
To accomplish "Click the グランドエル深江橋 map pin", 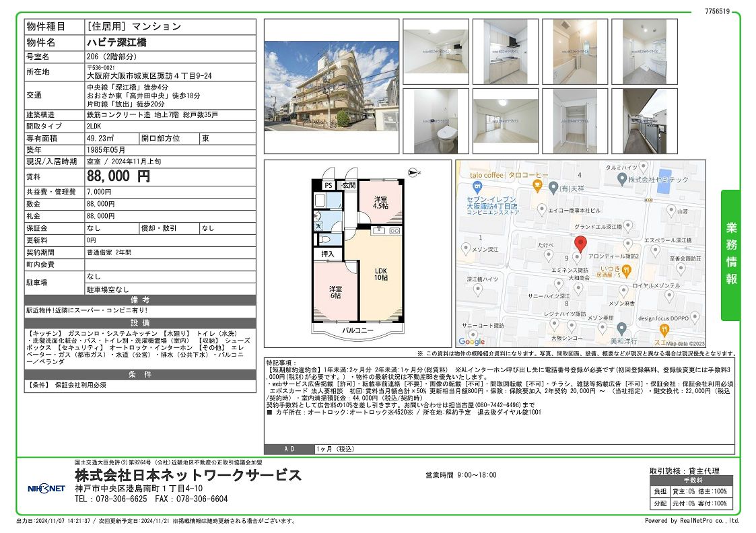I will 627,225.
